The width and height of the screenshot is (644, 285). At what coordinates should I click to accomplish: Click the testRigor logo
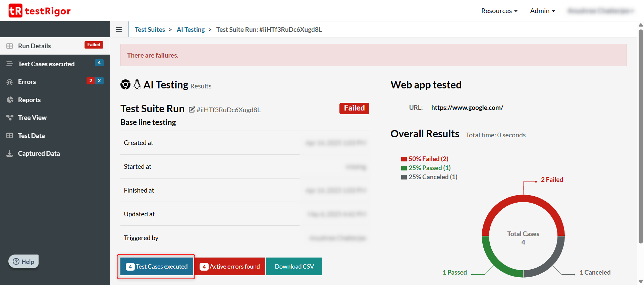[40, 11]
